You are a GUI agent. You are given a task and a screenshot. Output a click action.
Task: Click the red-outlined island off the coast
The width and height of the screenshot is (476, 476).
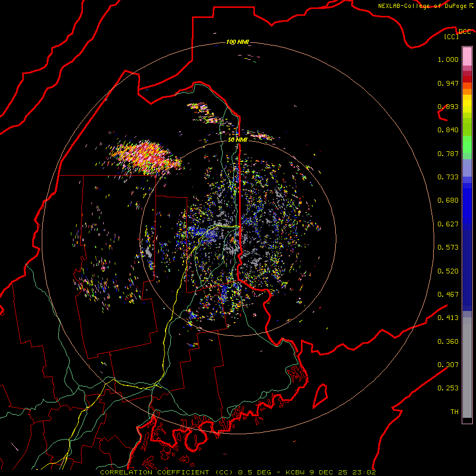(321, 396)
